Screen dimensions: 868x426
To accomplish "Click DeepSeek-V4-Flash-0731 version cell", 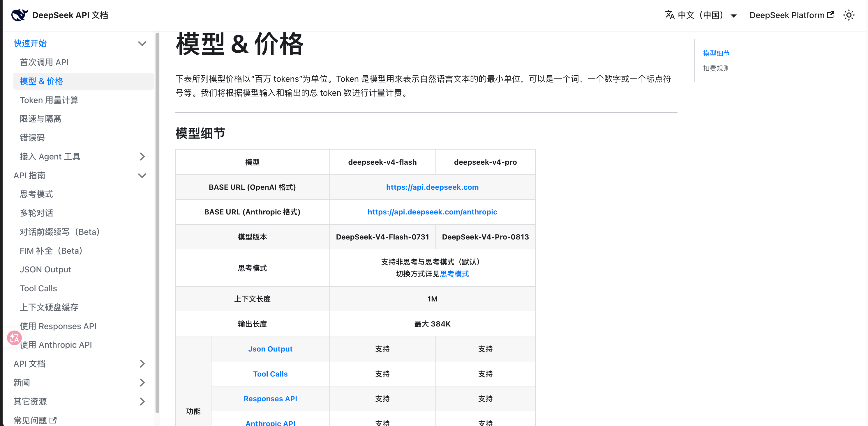I will pyautogui.click(x=382, y=237).
